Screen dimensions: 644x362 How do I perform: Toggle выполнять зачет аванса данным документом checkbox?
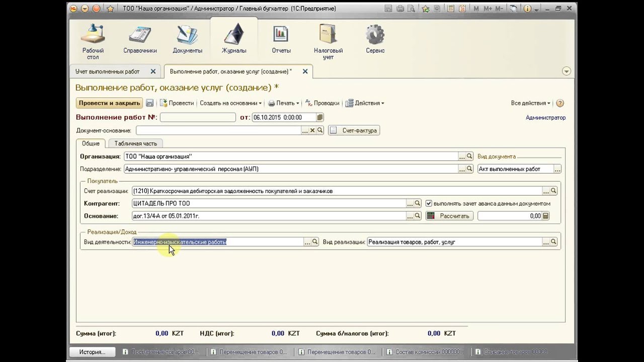click(x=429, y=204)
